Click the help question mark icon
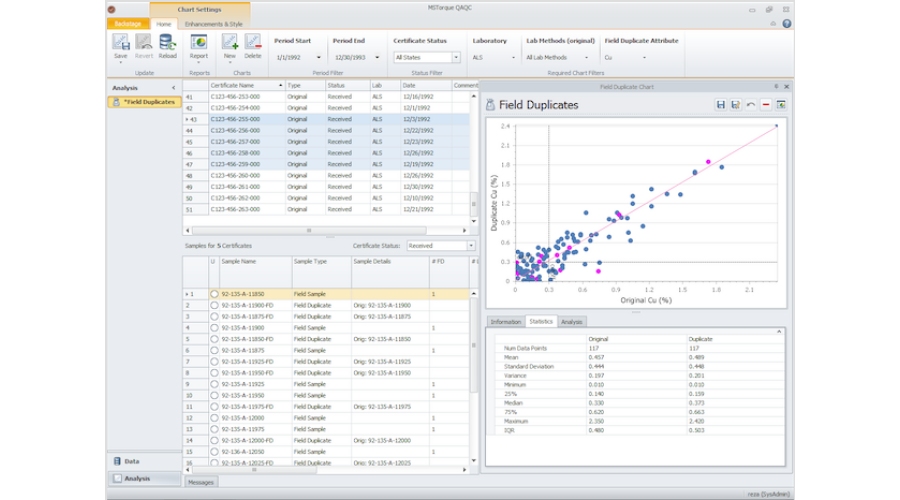The height and width of the screenshot is (500, 900). (787, 23)
